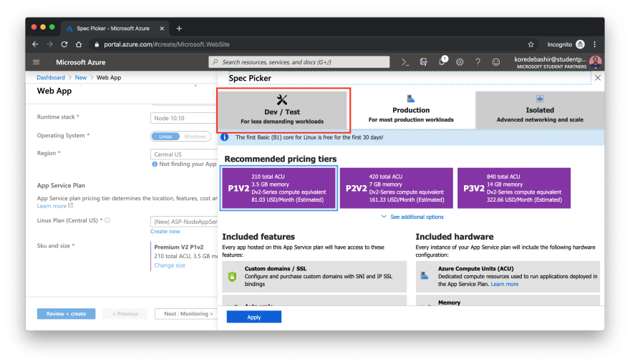Go back in browser history

35,44
